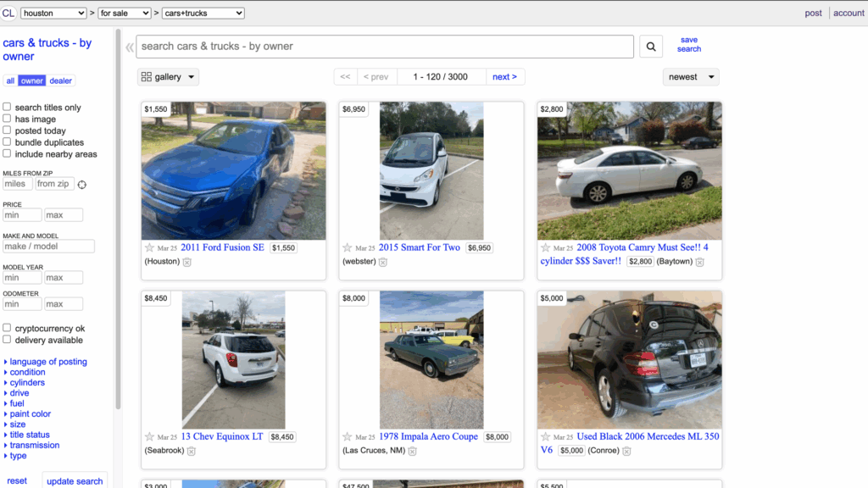The image size is (868, 488).
Task: Switch to the dealer tab
Action: (60, 80)
